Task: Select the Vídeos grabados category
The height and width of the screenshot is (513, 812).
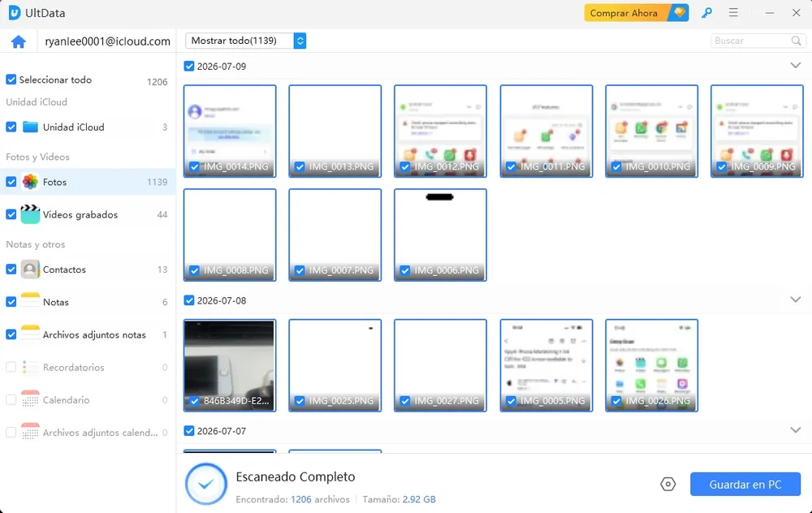Action: click(x=88, y=214)
